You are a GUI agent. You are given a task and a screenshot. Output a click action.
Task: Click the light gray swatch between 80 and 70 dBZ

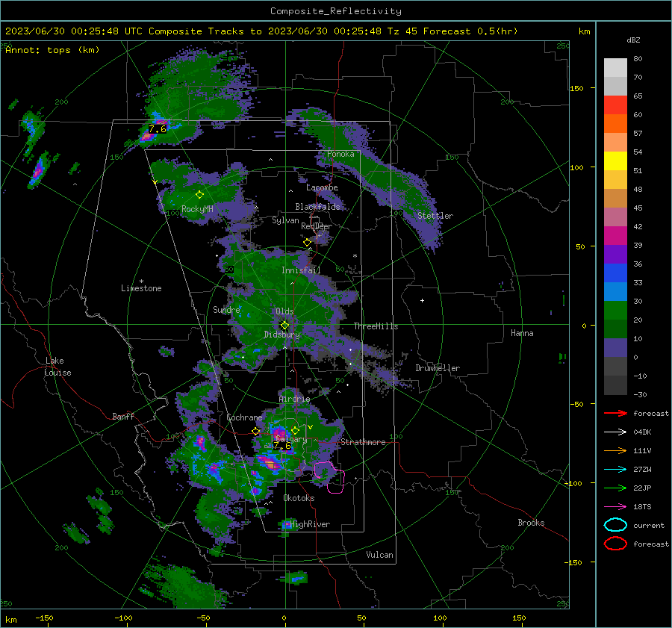point(615,68)
